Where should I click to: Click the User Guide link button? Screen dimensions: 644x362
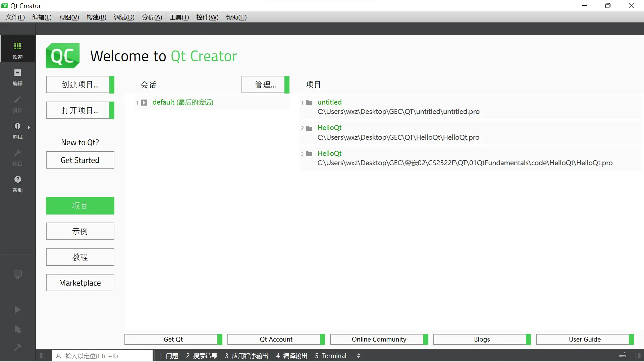coord(585,339)
